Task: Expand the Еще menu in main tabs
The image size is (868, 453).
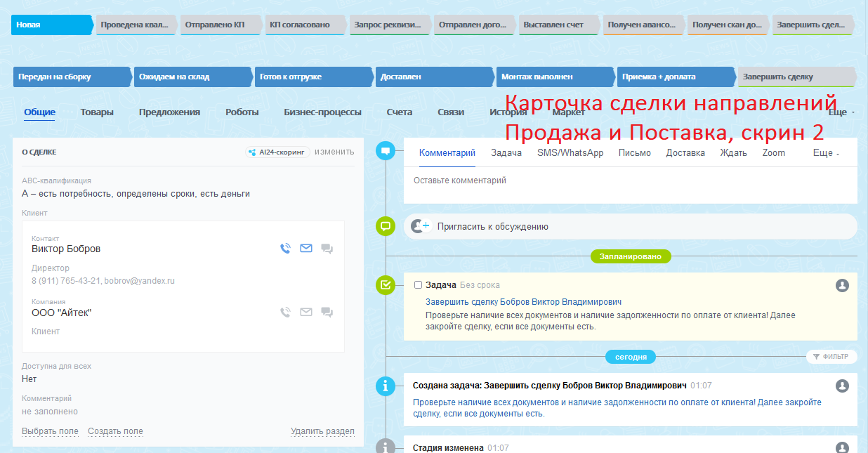Action: coord(841,112)
